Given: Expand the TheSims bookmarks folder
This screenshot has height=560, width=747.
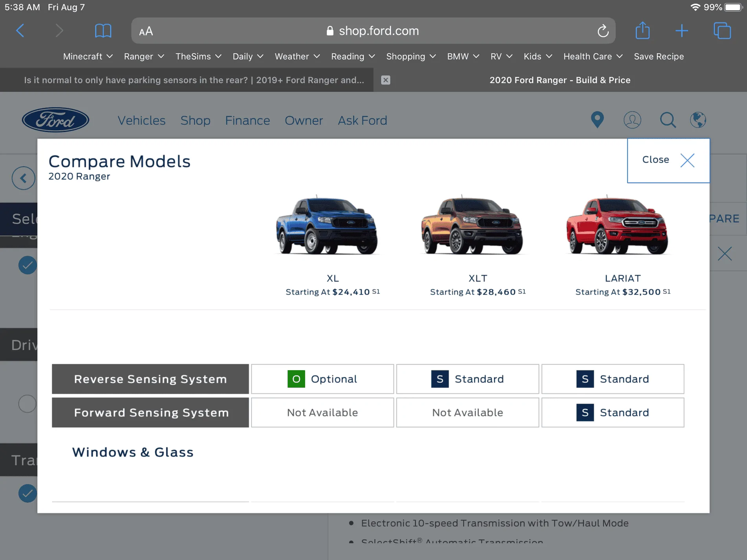Looking at the screenshot, I should pyautogui.click(x=199, y=57).
